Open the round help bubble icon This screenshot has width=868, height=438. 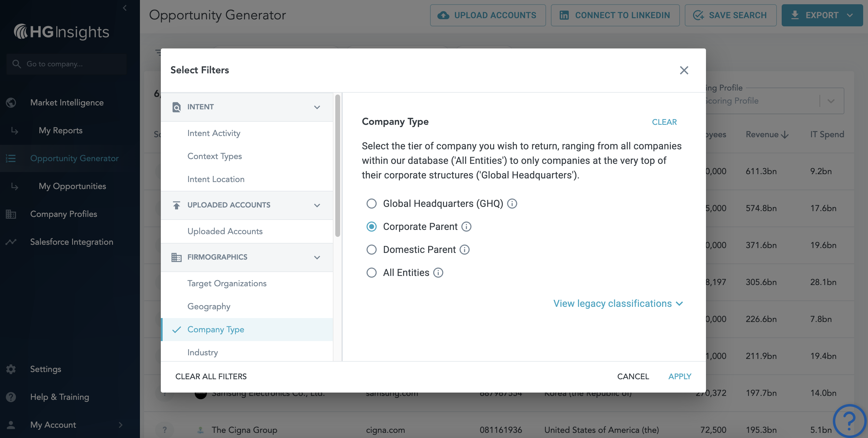849,420
